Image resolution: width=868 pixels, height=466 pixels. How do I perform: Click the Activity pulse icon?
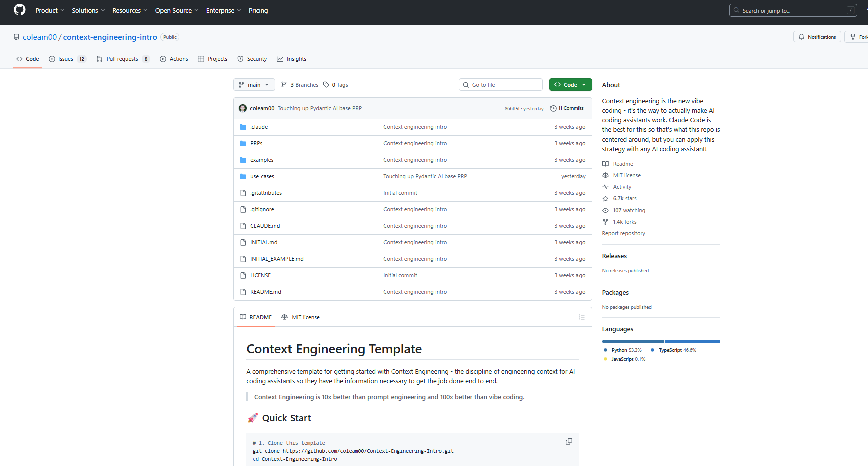click(605, 187)
